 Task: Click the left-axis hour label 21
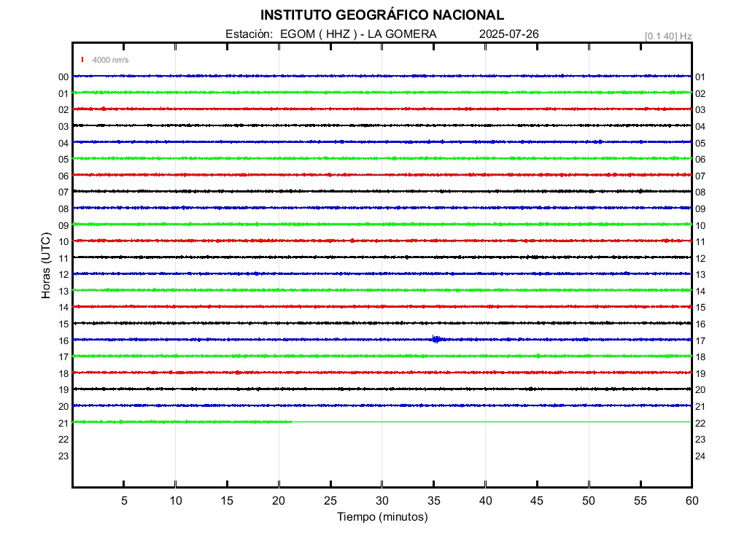63,424
